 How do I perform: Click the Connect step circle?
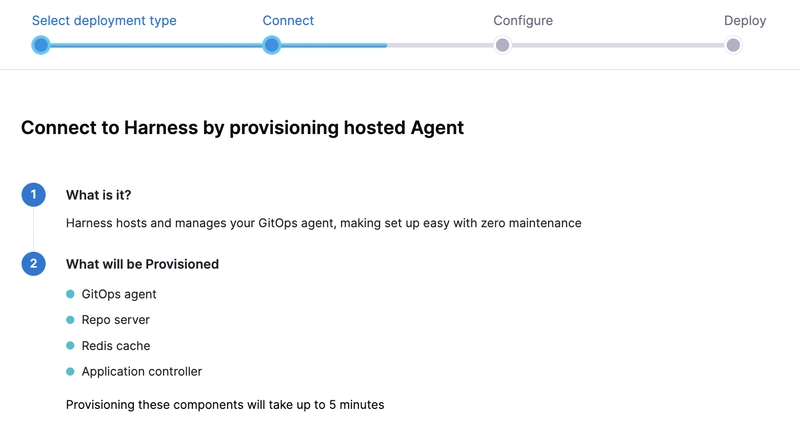(271, 45)
